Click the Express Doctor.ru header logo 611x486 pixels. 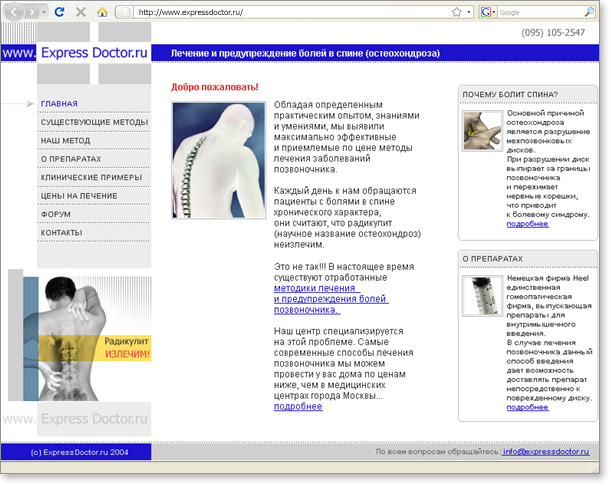coord(94,53)
